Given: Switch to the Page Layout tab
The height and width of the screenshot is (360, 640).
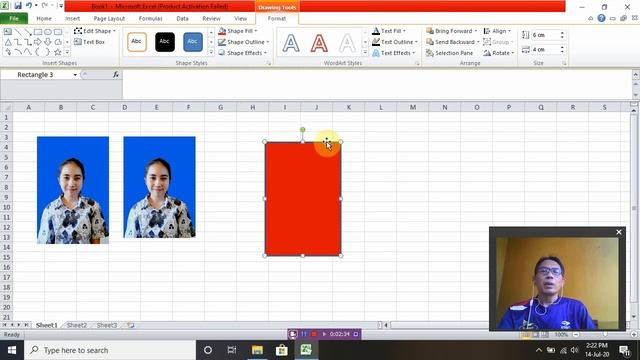Looking at the screenshot, I should tap(109, 18).
